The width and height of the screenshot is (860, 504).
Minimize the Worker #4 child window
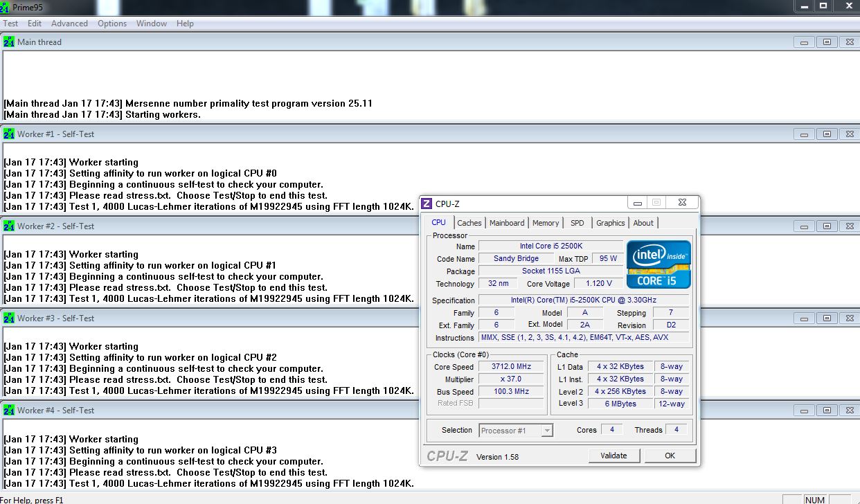pos(804,411)
